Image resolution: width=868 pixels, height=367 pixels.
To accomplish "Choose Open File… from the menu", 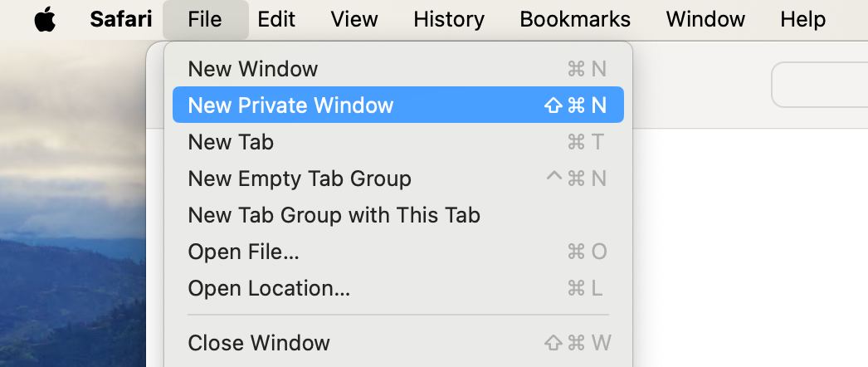I will tap(243, 252).
